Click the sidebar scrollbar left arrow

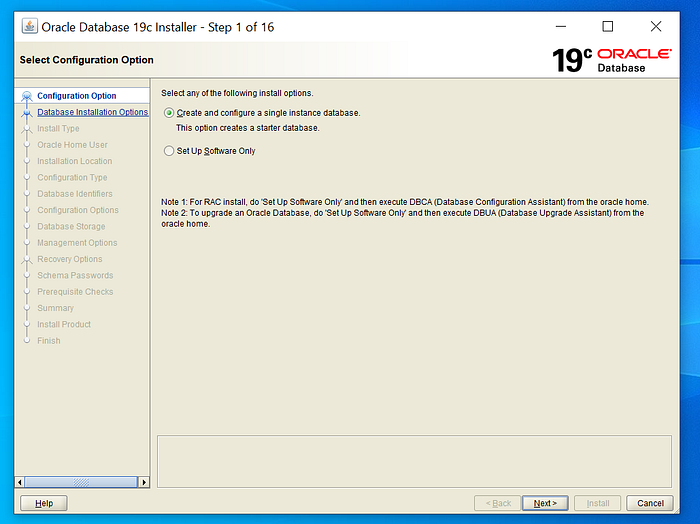pyautogui.click(x=20, y=482)
